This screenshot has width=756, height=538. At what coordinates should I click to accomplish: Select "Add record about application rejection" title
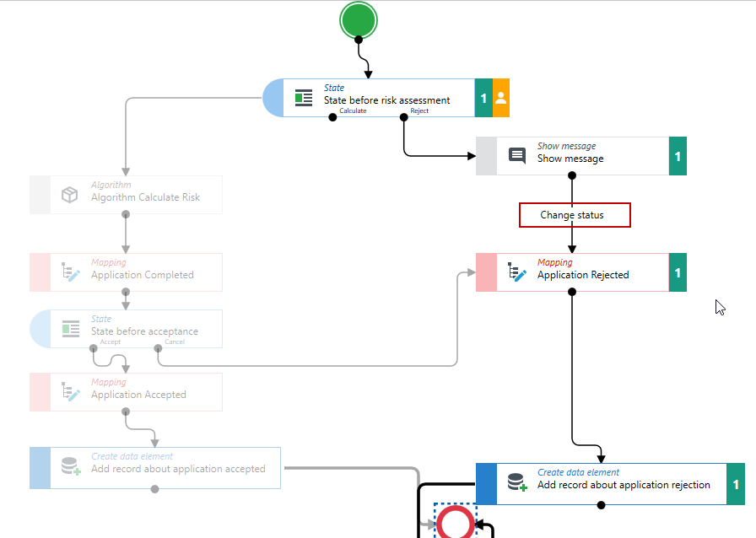tap(624, 485)
